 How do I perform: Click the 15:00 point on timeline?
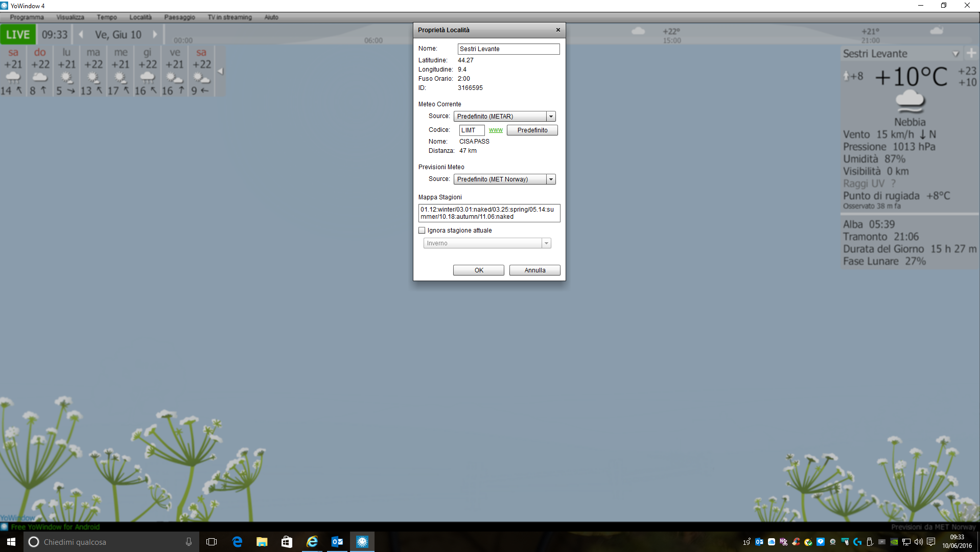click(672, 40)
